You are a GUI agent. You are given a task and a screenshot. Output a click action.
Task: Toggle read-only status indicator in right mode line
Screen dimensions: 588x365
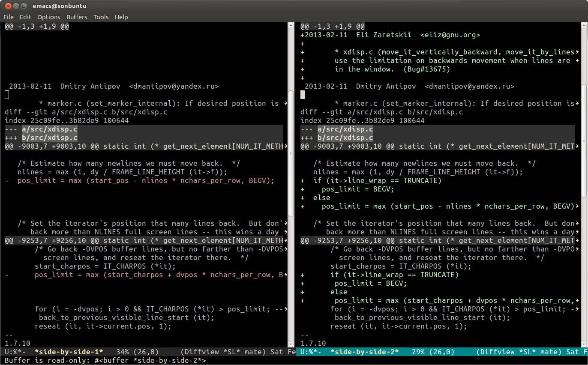(309, 352)
